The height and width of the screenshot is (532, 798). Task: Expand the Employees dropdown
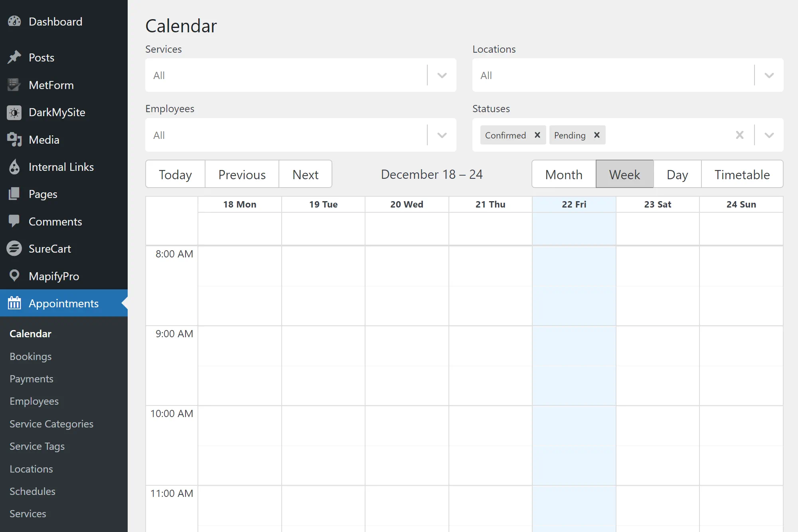click(x=441, y=135)
